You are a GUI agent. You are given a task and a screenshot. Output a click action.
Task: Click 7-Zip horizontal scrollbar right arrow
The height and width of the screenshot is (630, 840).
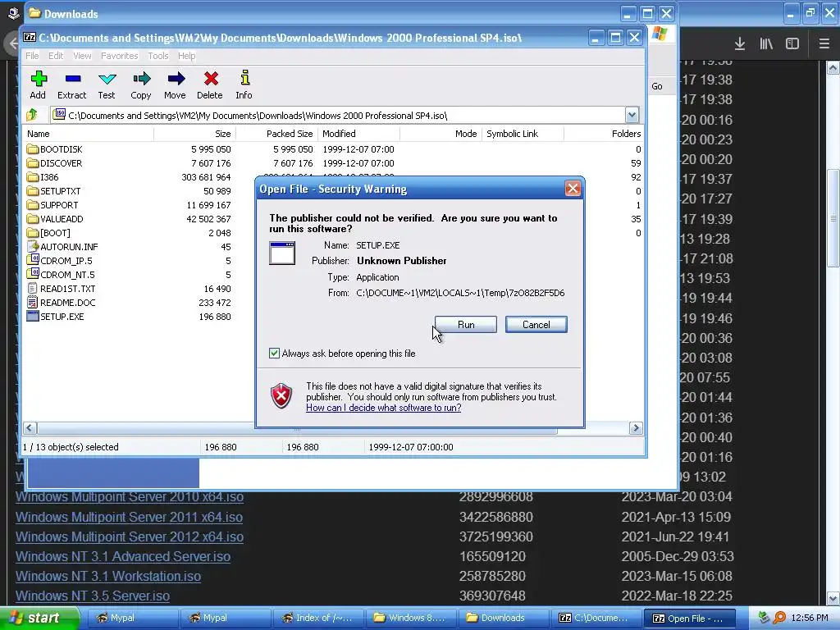pos(636,428)
